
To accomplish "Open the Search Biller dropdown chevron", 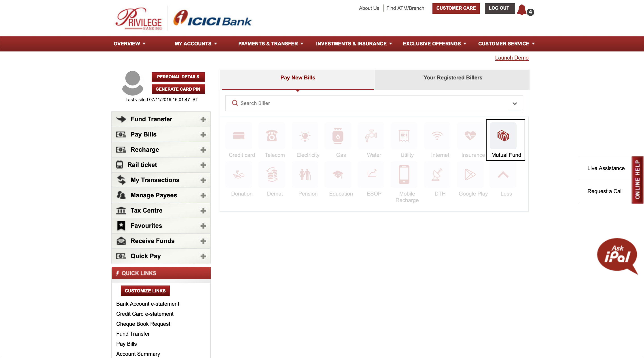I will click(515, 103).
